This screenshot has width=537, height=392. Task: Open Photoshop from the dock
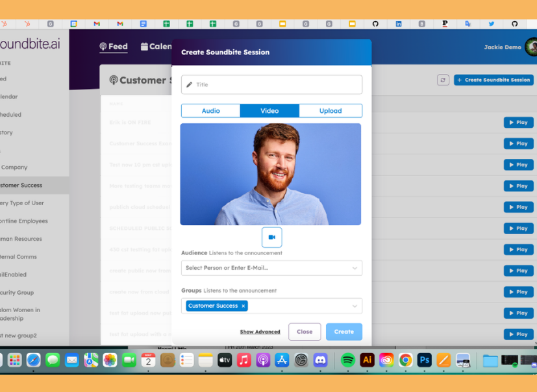tap(424, 360)
